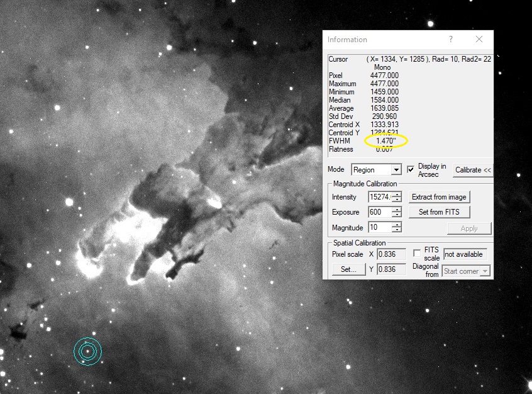Decrease Intensity using the down arrow
The width and height of the screenshot is (532, 394).
click(397, 200)
